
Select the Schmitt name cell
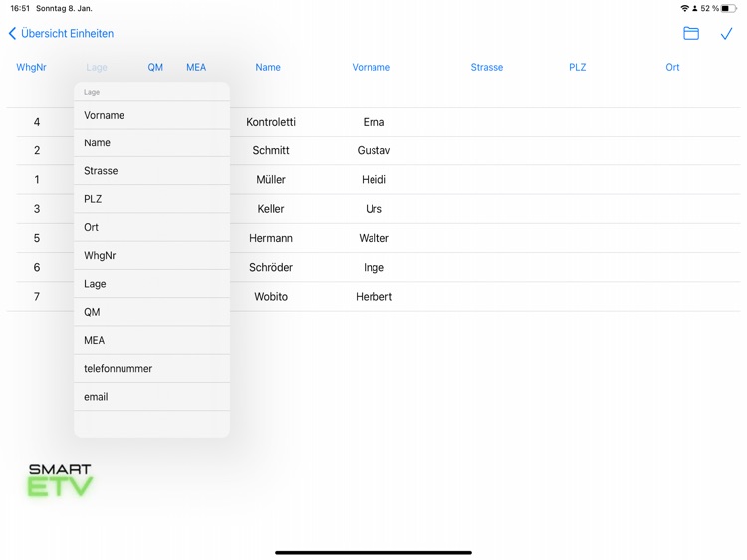point(271,150)
